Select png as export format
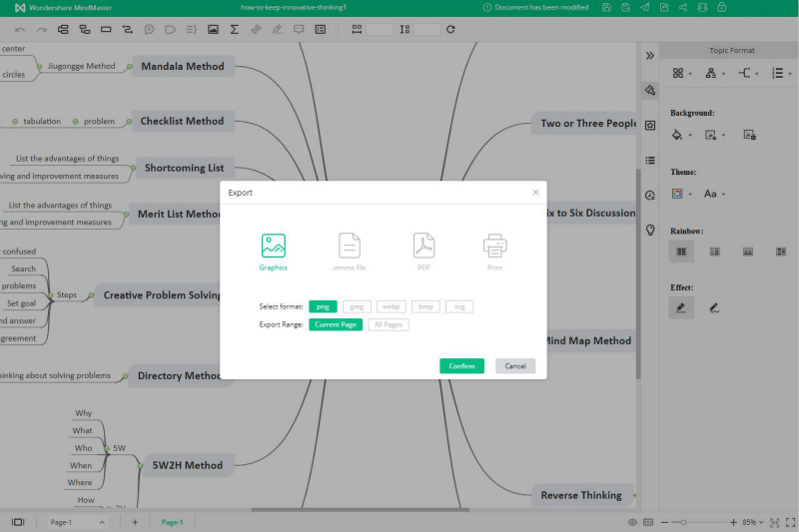Screen dimensions: 799x532 323,306
